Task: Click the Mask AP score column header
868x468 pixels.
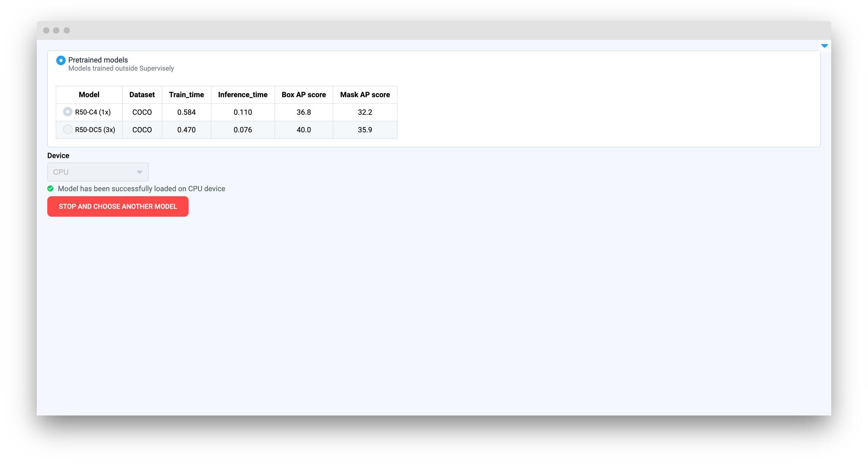Action: [365, 95]
